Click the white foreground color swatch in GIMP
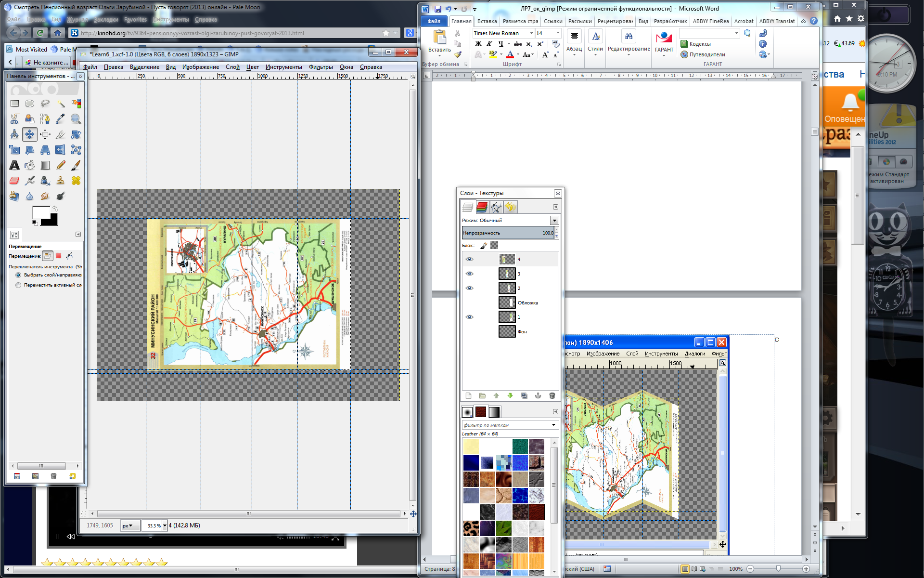This screenshot has width=924, height=578. coord(41,213)
